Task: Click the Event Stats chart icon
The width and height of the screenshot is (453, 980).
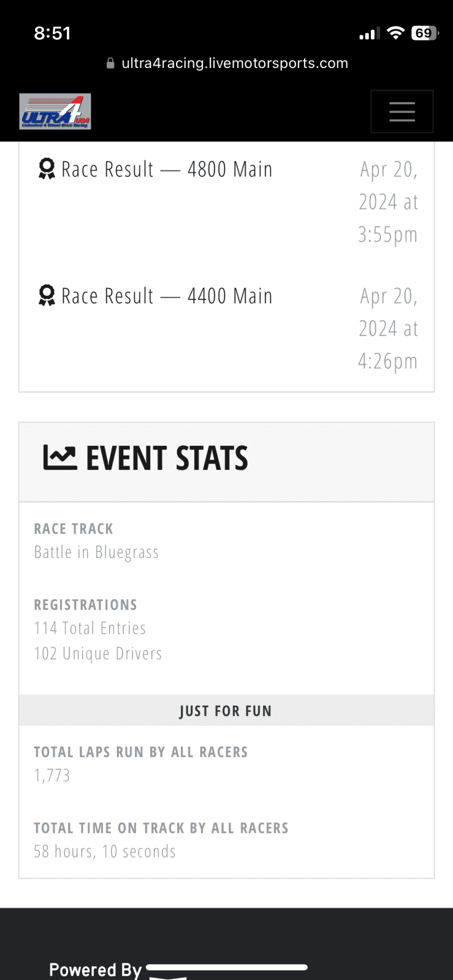Action: coord(59,458)
